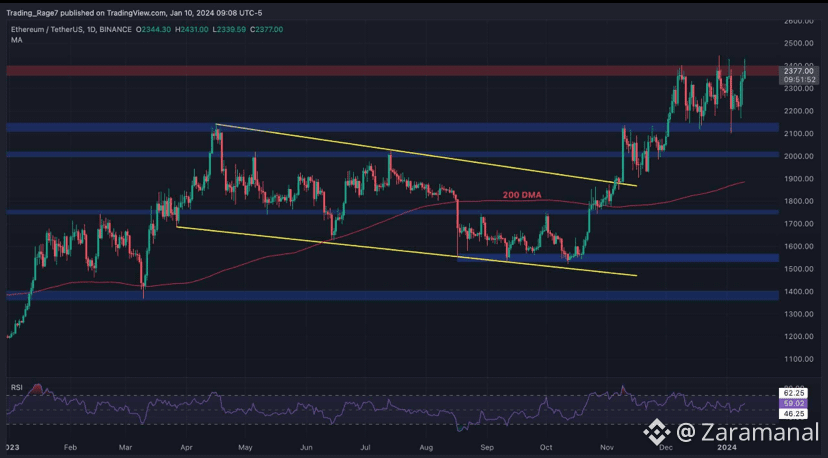Screen dimensions: 828x458
Task: Click the Dec label on time axis
Action: (x=666, y=447)
